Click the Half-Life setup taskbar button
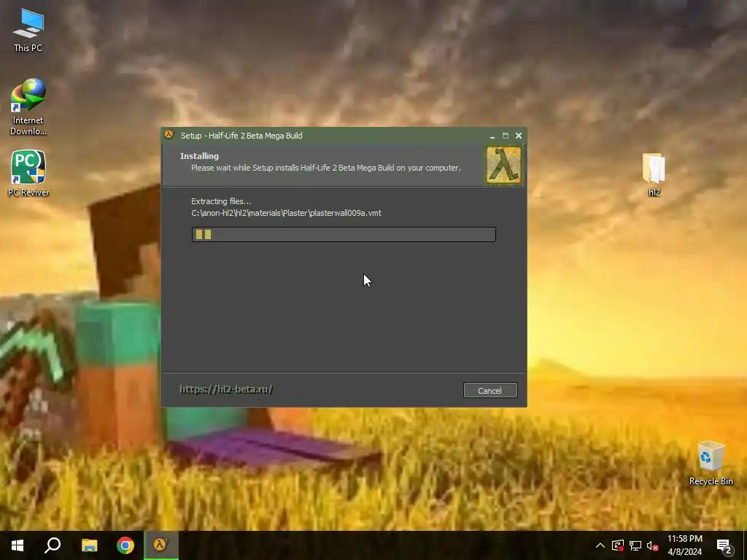 161,545
